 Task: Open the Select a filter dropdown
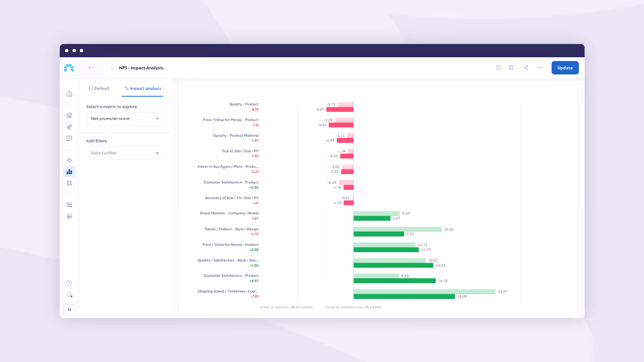coord(125,153)
